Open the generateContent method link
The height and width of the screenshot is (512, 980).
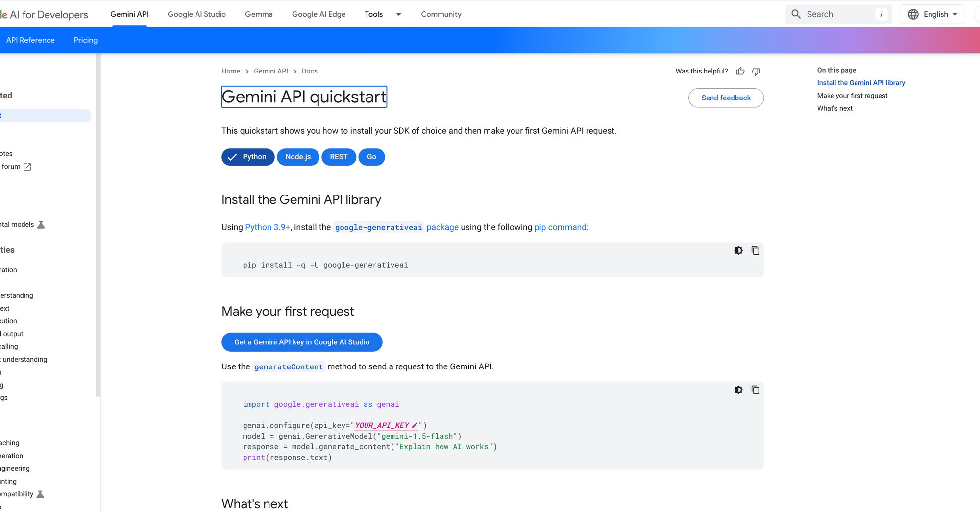point(289,367)
